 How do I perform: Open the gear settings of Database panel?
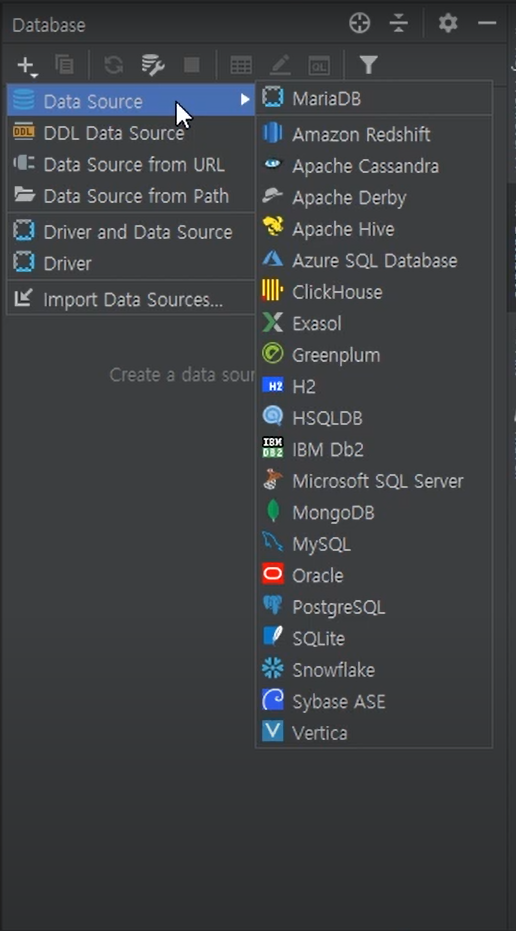pos(448,24)
